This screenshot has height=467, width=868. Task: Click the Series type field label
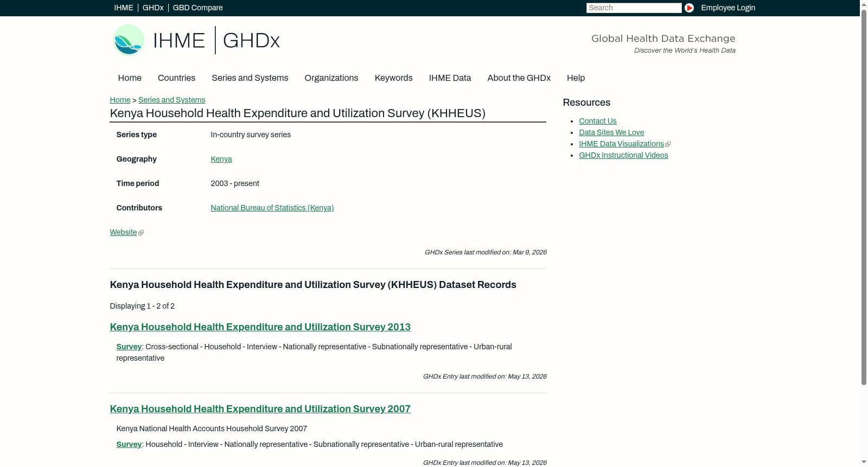pyautogui.click(x=136, y=135)
